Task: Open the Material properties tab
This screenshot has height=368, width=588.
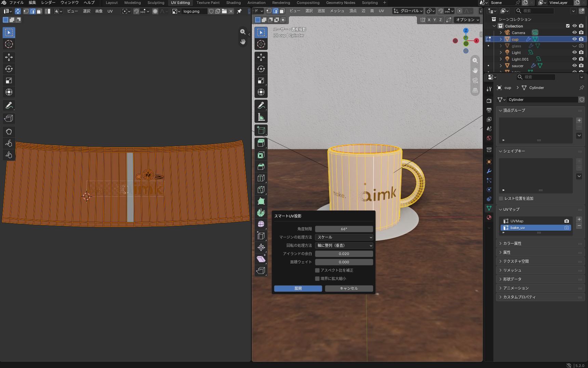Action: [489, 218]
